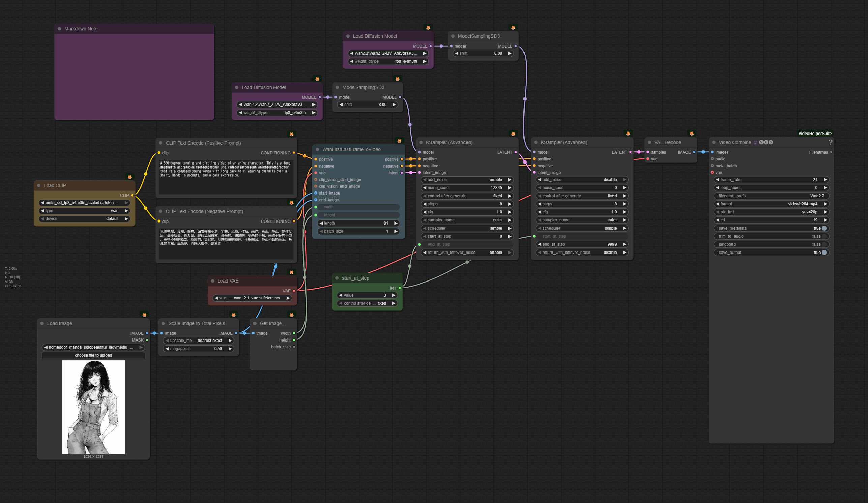Click the fox badge above the Positive Prompt node
Viewport: 868px width, 503px height.
coord(291,135)
